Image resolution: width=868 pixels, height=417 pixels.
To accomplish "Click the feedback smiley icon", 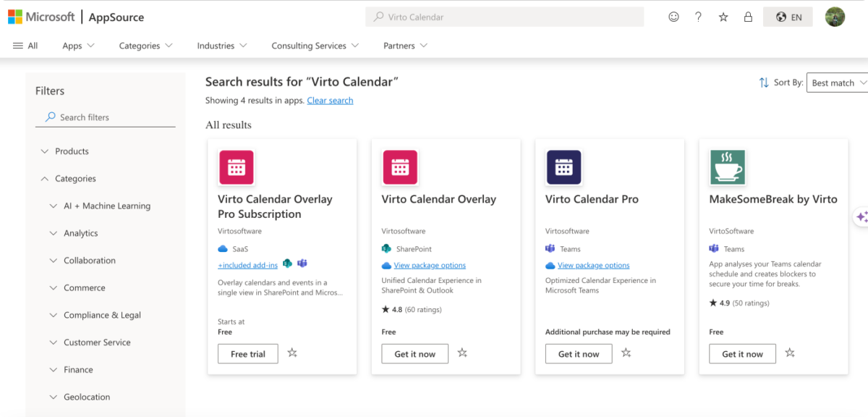I will click(673, 17).
